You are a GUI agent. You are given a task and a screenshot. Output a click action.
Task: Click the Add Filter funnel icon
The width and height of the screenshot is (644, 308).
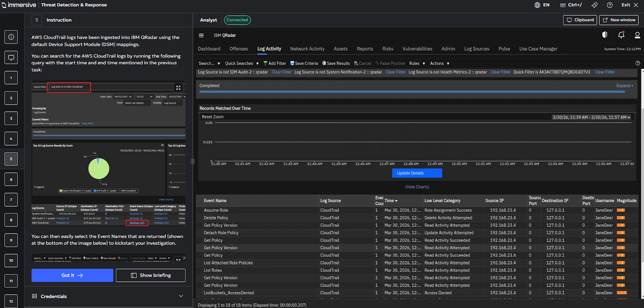click(x=265, y=64)
